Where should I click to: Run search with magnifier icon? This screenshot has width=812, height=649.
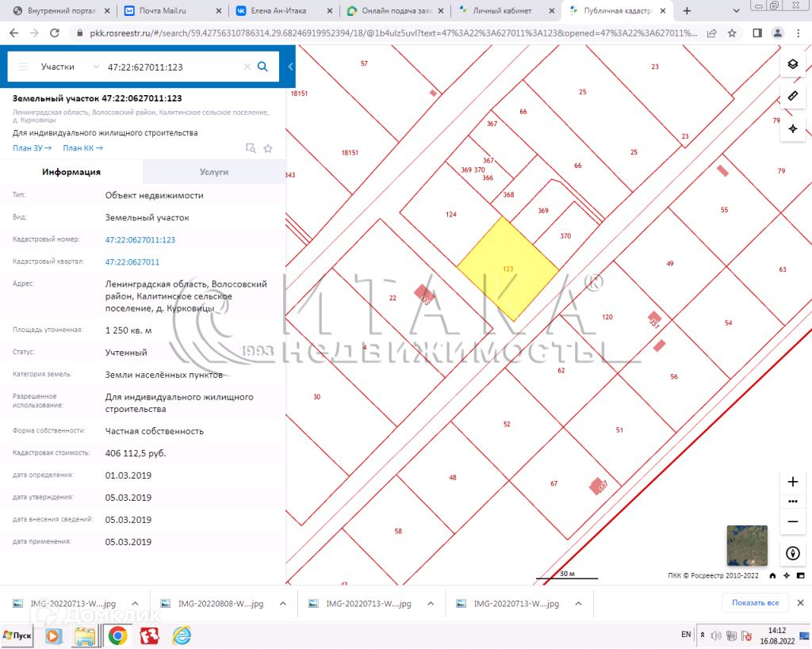coord(262,67)
